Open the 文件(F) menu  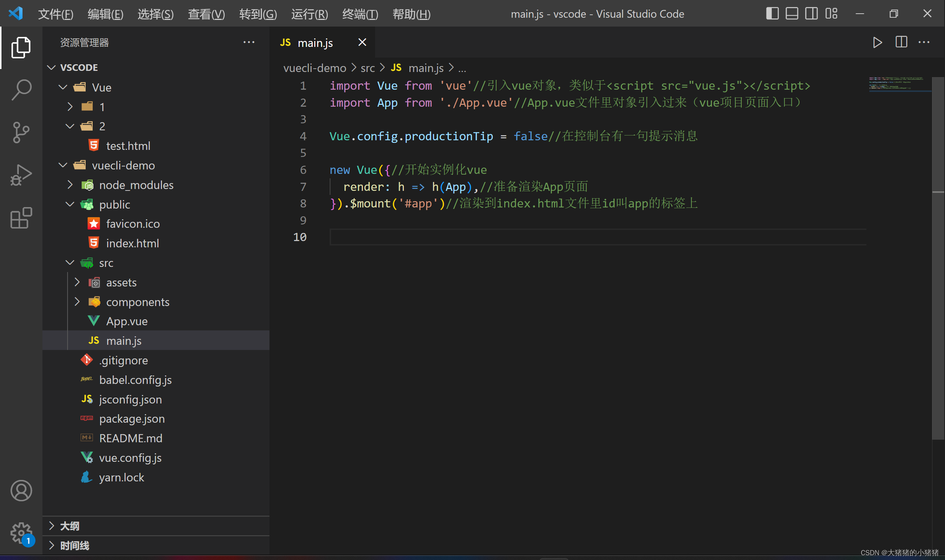(x=56, y=14)
